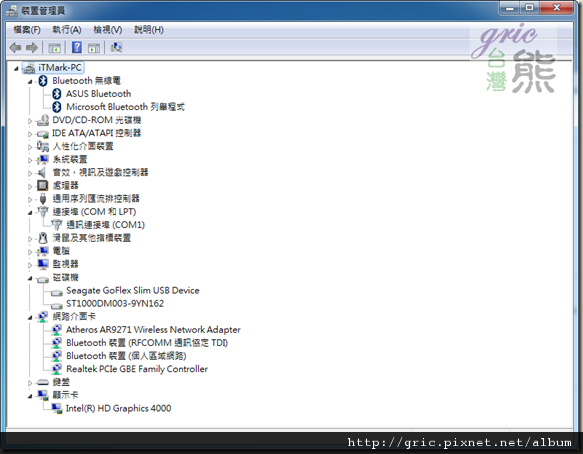Collapse the 磁碟機 category
This screenshot has height=454, width=583.
point(30,278)
